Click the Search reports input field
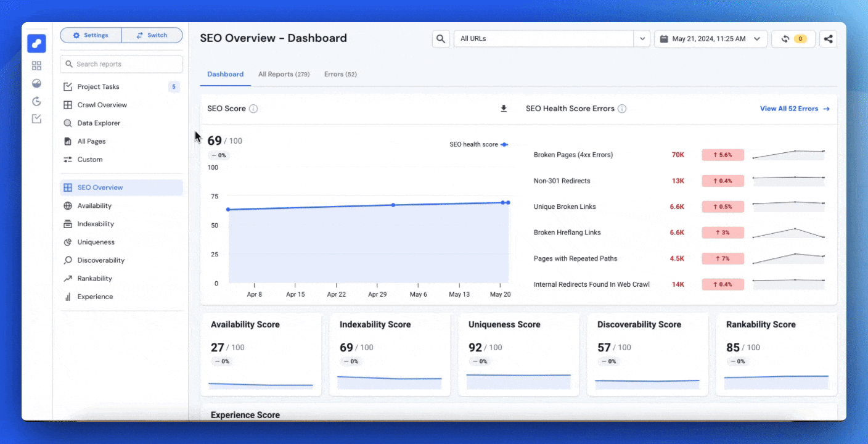This screenshot has height=444, width=868. click(121, 64)
